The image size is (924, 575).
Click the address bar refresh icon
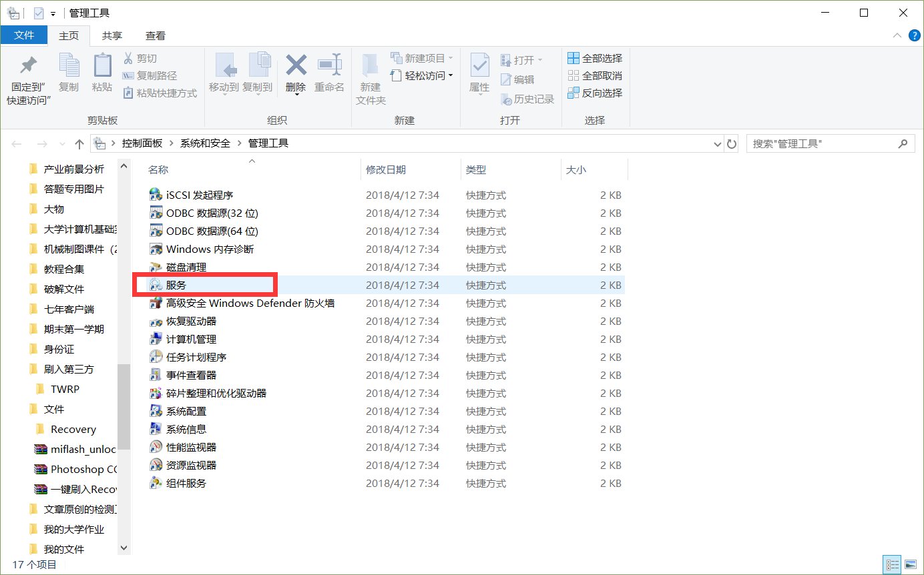(x=732, y=143)
